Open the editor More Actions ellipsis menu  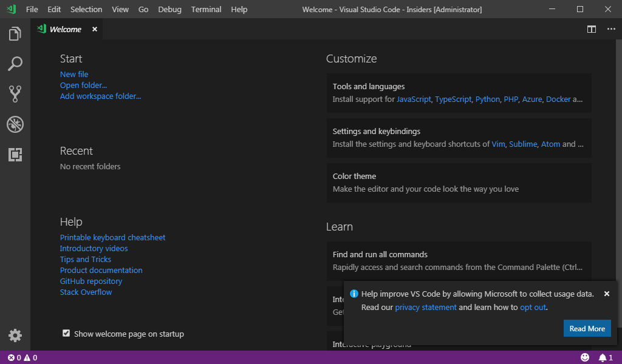point(611,29)
